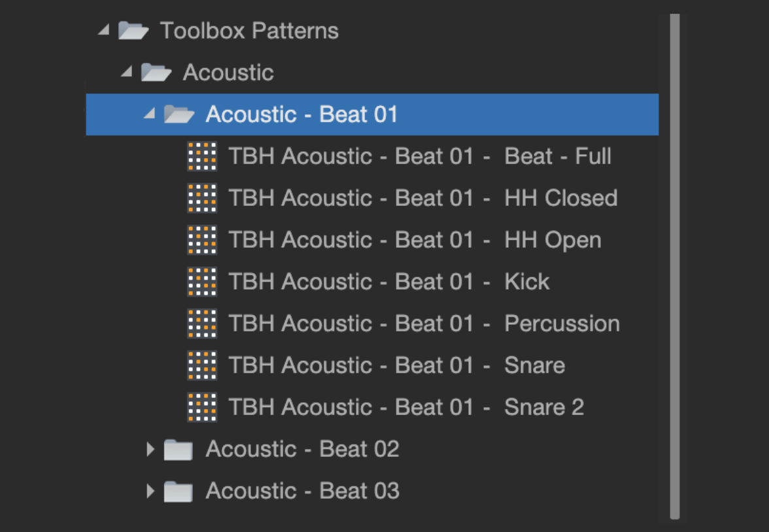Expand the Acoustic - Beat 02 folder arrow
This screenshot has width=769, height=532.
click(x=150, y=449)
